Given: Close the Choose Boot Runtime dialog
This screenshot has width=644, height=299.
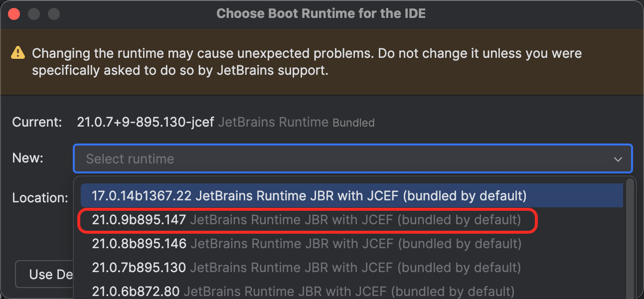Looking at the screenshot, I should (14, 13).
